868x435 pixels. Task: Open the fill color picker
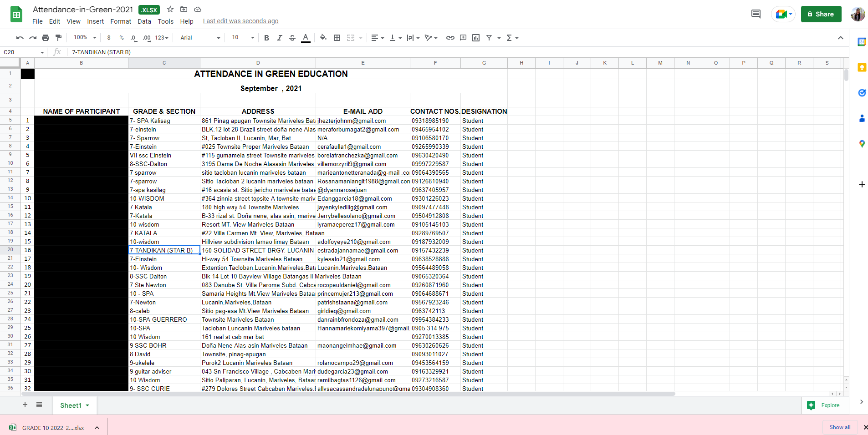point(323,38)
